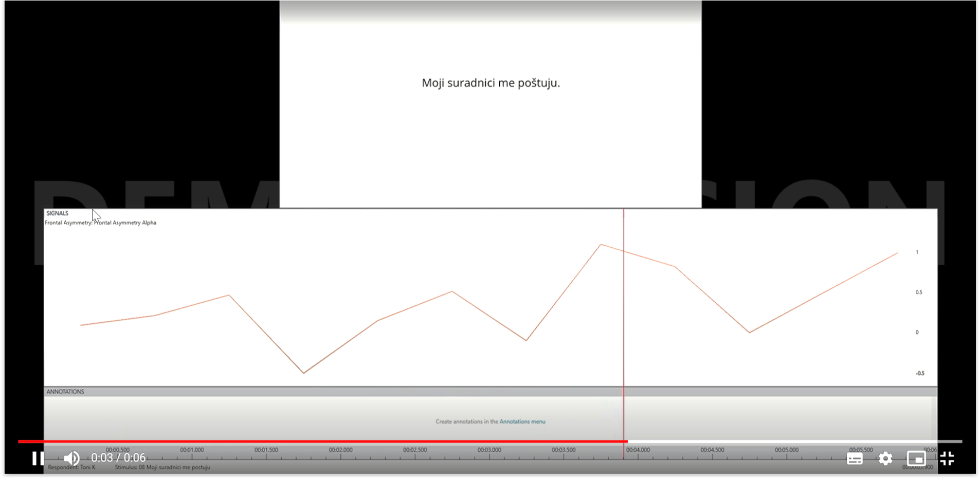
Task: Click the red video progress bar
Action: (x=322, y=441)
